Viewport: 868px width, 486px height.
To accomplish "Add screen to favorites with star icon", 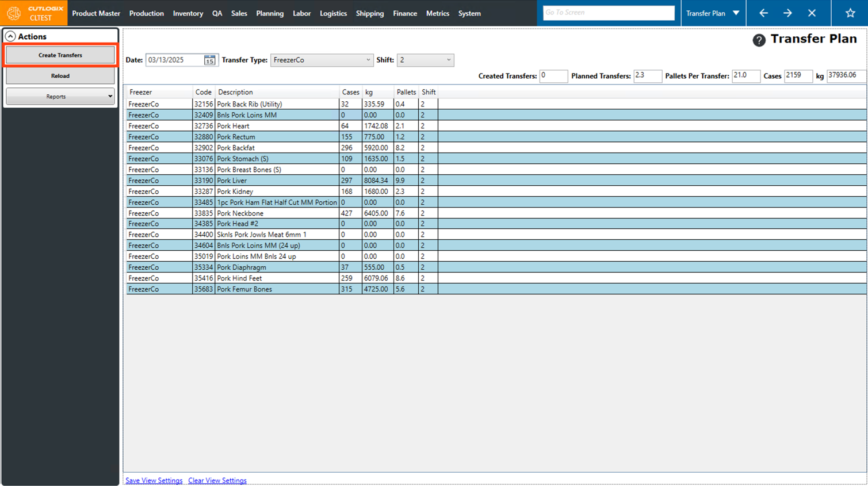I will pyautogui.click(x=850, y=13).
